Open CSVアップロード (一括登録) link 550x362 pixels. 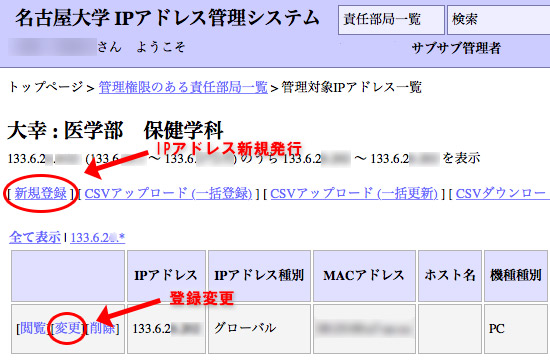point(168,193)
